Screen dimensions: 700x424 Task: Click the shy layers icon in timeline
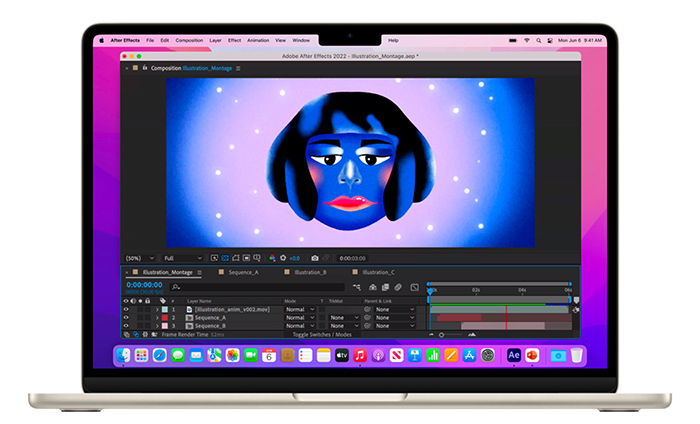click(373, 287)
